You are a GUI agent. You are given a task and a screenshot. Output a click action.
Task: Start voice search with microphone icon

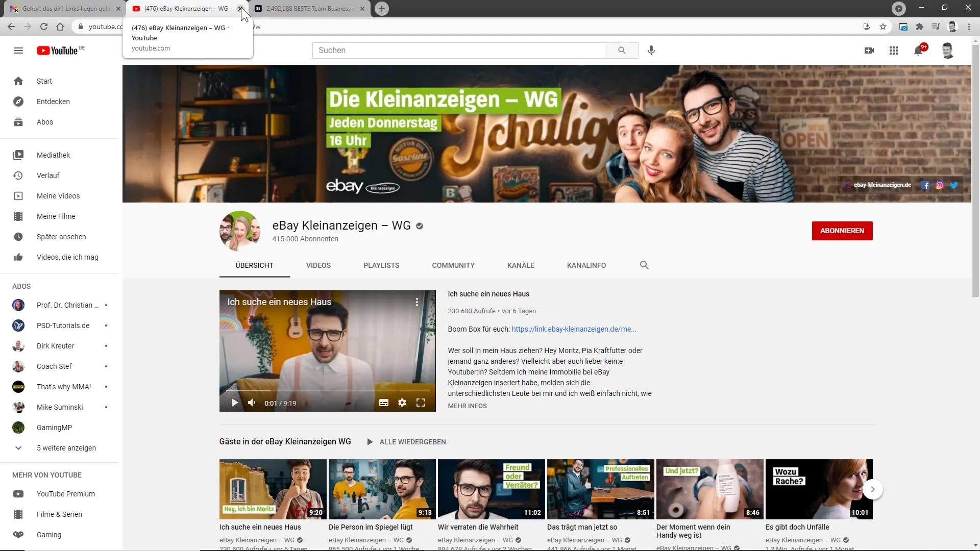point(651,51)
